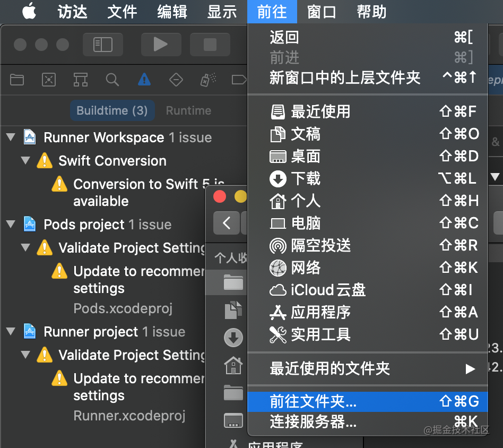This screenshot has height=448, width=503.
Task: Open the Debug navigator icon in Xcode
Action: (207, 80)
